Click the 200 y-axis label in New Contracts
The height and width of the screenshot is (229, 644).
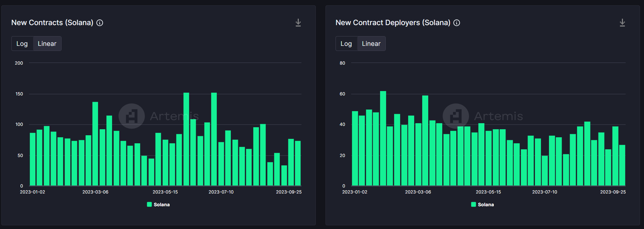pyautogui.click(x=19, y=63)
